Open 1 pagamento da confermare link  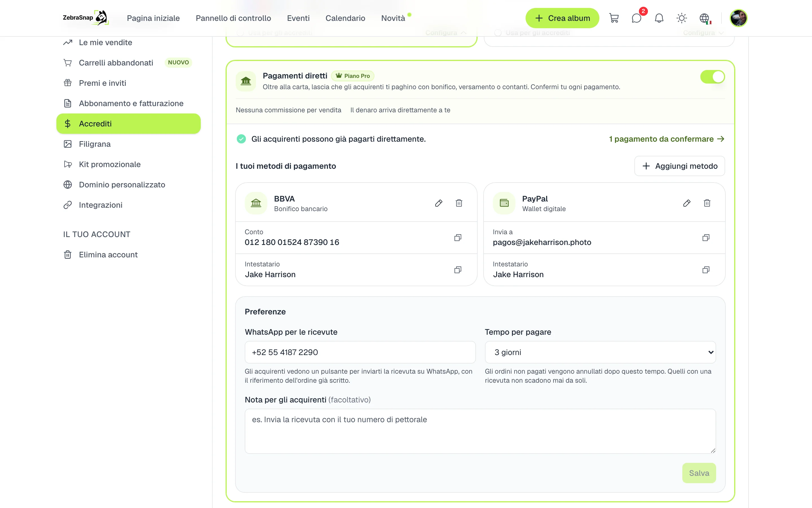[x=667, y=139]
